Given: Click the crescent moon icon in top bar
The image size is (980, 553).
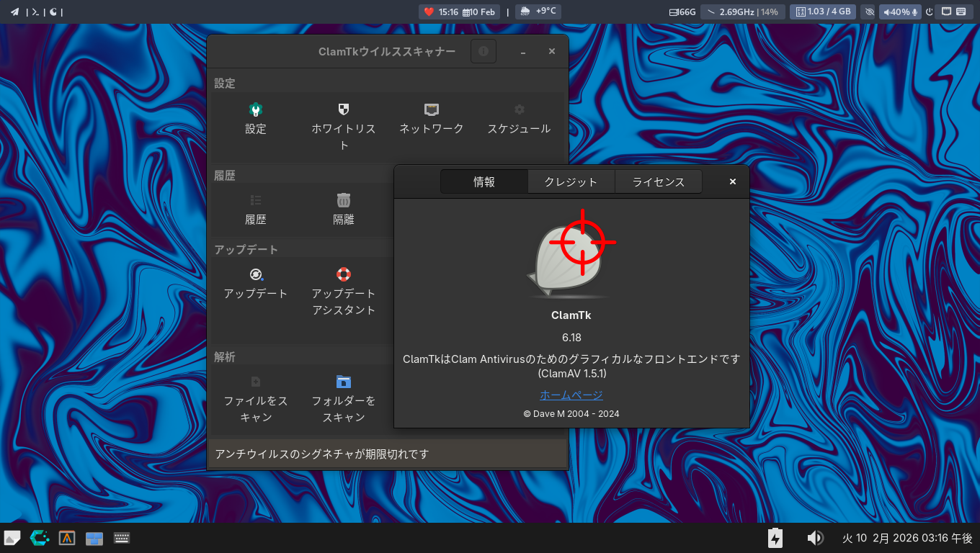Looking at the screenshot, I should coord(53,12).
